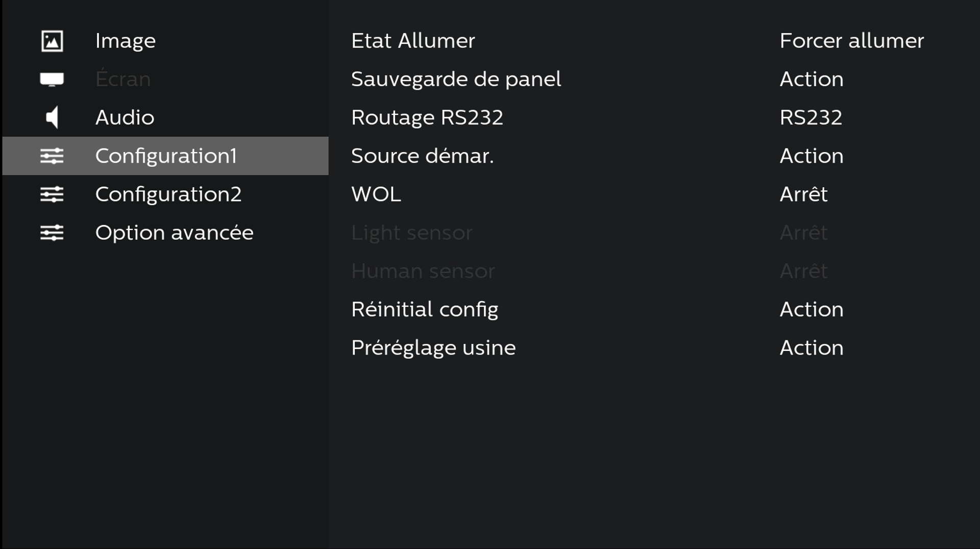Click the Configuration2 sliders icon
Viewport: 980px width, 549px height.
(52, 194)
